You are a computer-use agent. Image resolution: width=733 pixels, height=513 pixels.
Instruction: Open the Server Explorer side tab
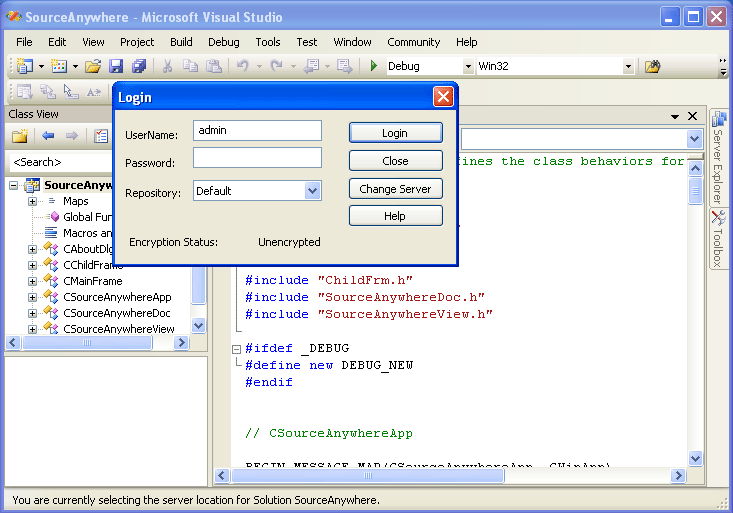718,157
